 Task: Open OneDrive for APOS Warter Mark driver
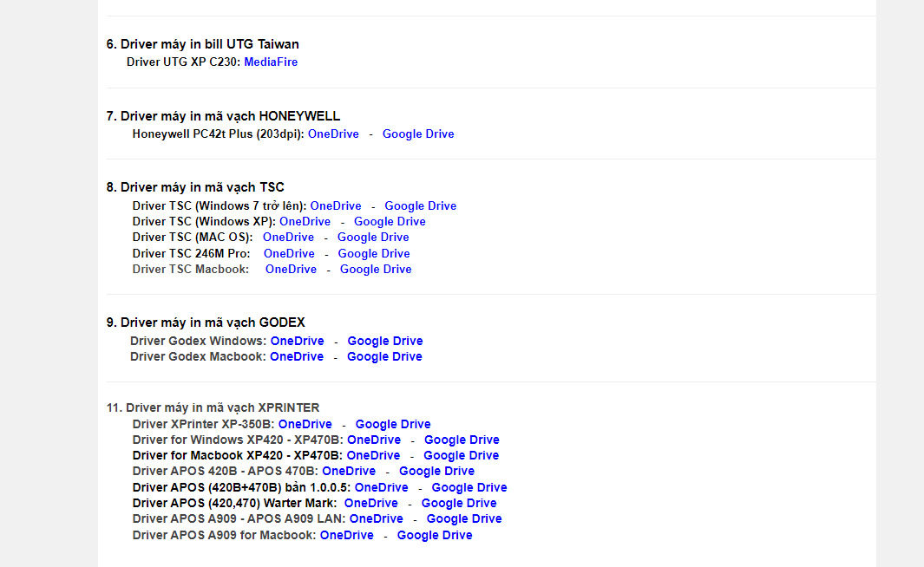[370, 503]
